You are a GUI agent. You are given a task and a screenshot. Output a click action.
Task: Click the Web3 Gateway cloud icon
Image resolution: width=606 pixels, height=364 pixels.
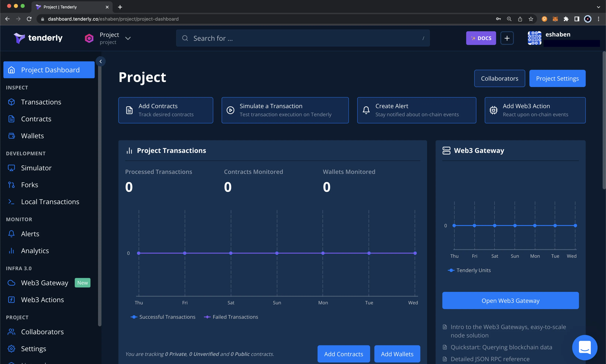[x=11, y=283]
